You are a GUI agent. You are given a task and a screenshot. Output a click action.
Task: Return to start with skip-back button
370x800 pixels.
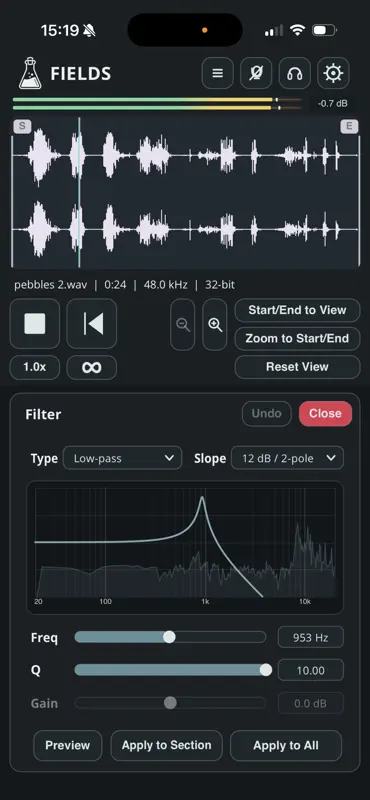click(92, 324)
